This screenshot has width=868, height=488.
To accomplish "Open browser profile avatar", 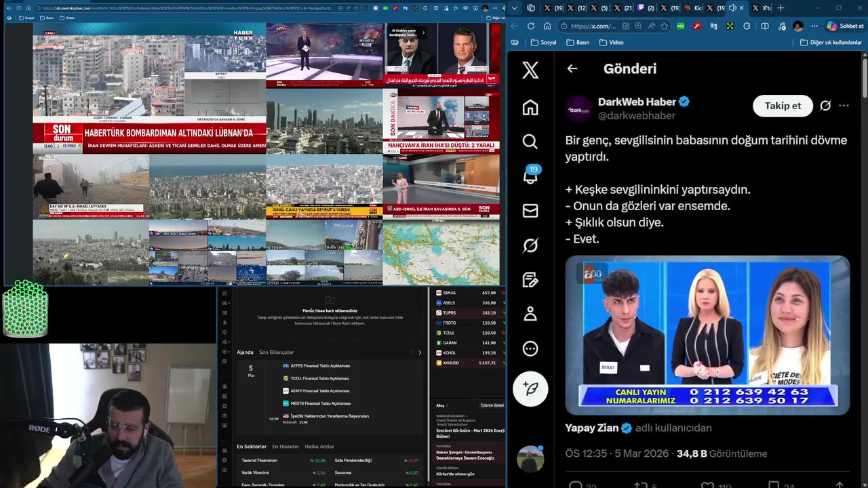I will coord(798,26).
